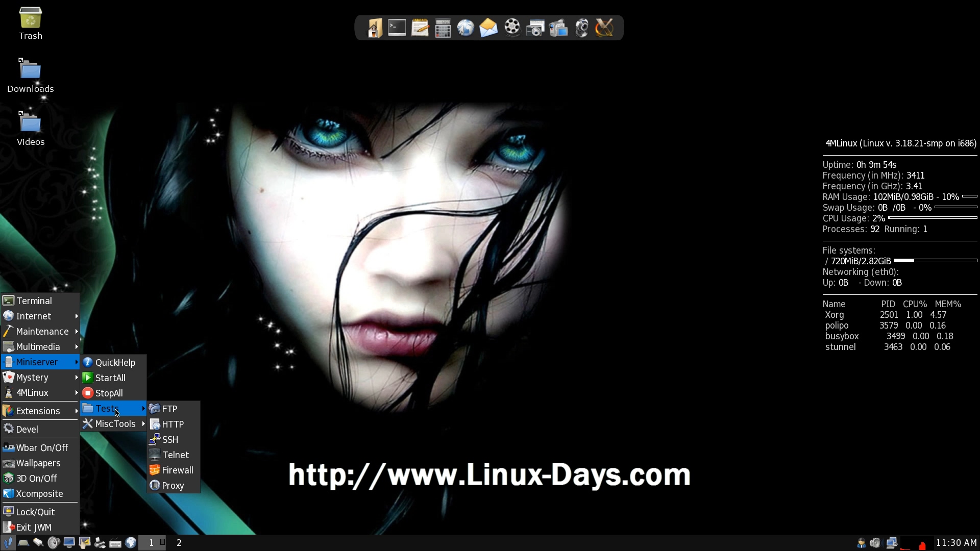Click the taskbar globe icon
The width and height of the screenshot is (980, 551).
tap(131, 543)
